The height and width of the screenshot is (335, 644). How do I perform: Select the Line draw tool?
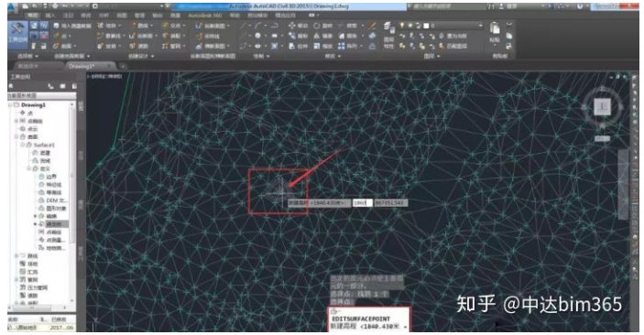[244, 26]
